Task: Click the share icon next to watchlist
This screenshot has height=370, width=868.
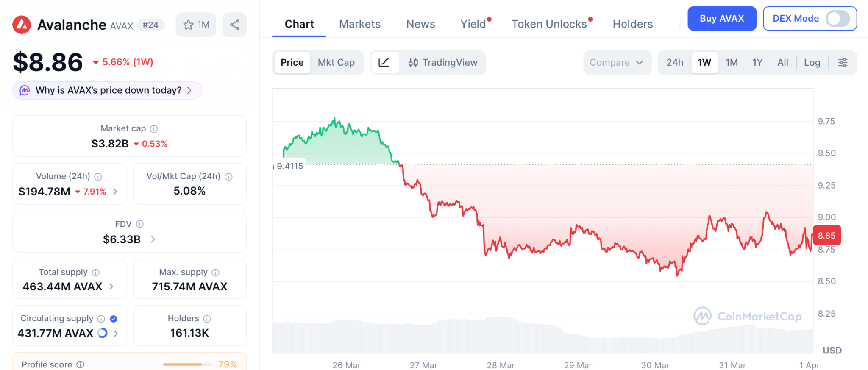Action: [x=234, y=25]
